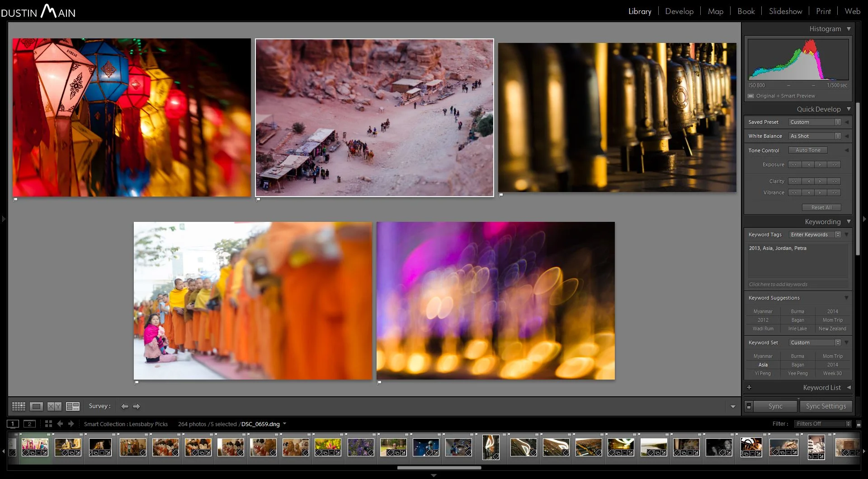868x479 pixels.
Task: Click Reset All in Quick Develop
Action: point(821,207)
